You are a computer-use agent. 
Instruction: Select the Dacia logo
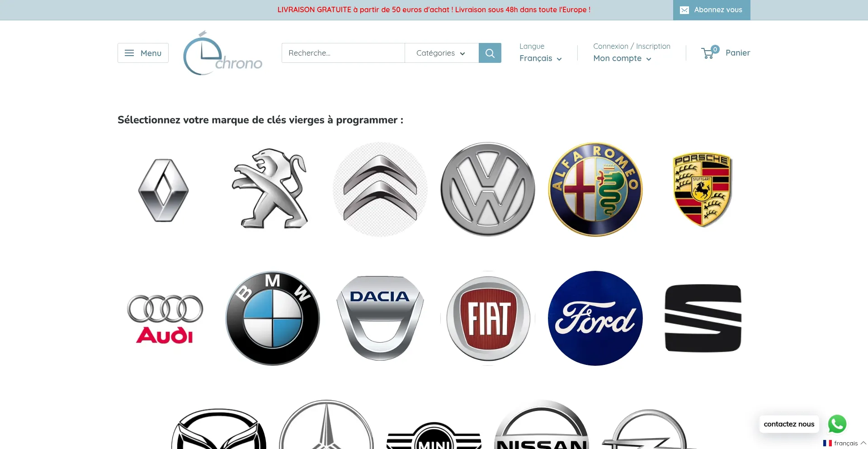380,318
